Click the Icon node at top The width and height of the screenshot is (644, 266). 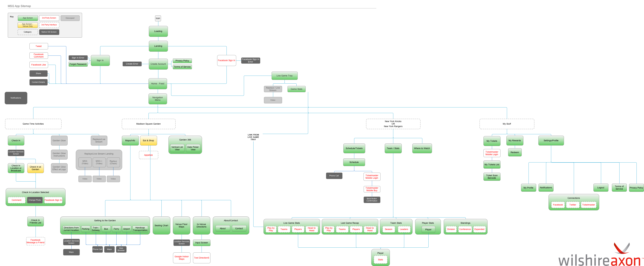tap(158, 18)
